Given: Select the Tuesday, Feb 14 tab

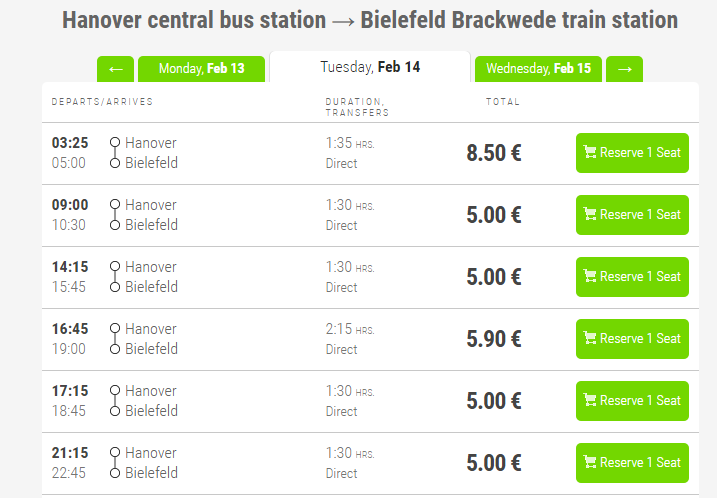Looking at the screenshot, I should click(x=370, y=67).
